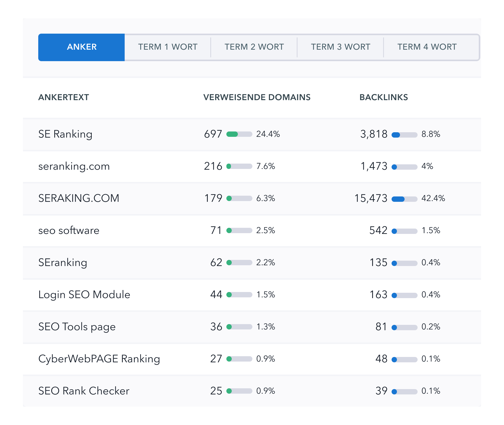Click the 1.5% backlinks percentage for seo software
Screen dimensions: 504x425
pyautogui.click(x=431, y=230)
